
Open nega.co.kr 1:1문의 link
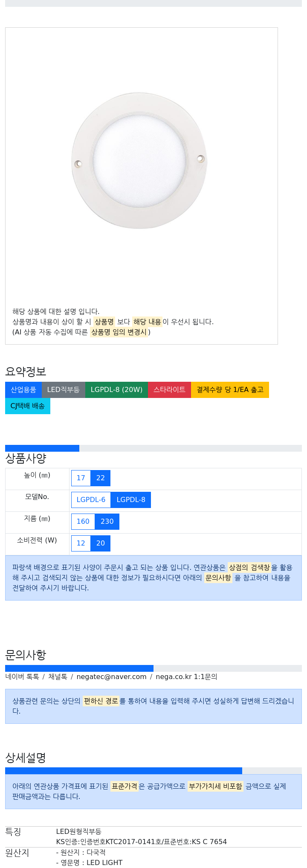pos(186,677)
